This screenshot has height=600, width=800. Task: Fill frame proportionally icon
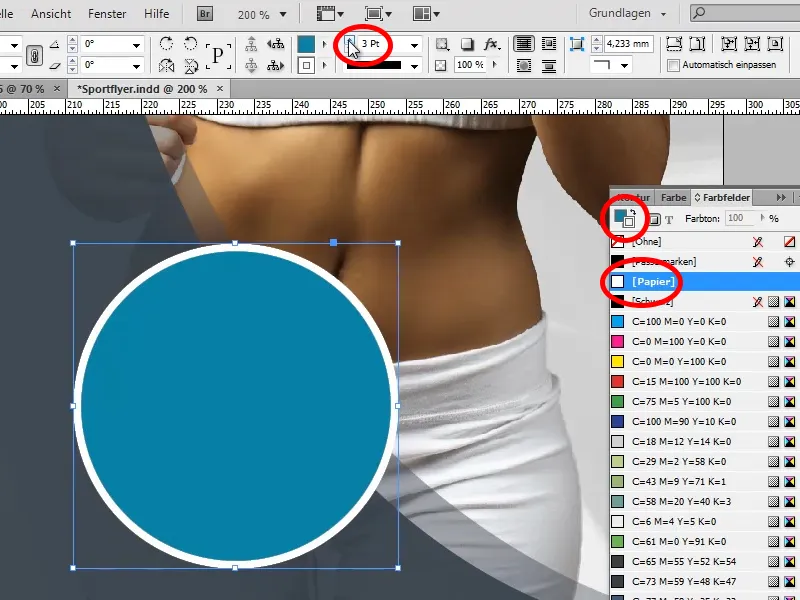(674, 44)
